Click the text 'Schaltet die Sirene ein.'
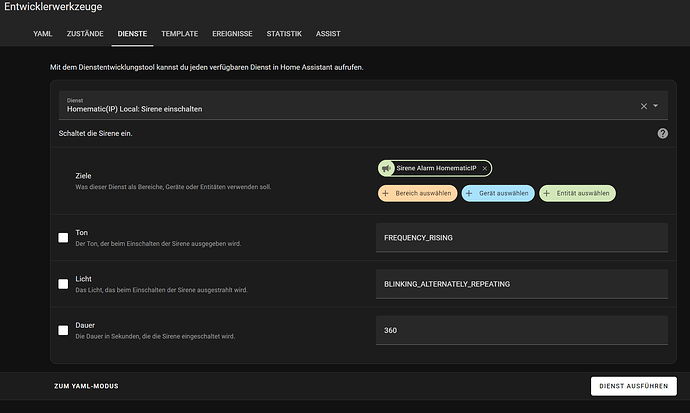This screenshot has width=690, height=413. (95, 133)
